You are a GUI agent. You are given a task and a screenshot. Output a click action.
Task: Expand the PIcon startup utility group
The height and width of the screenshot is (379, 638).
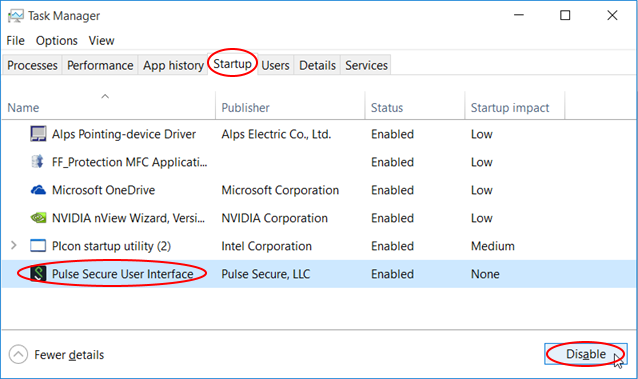(14, 245)
